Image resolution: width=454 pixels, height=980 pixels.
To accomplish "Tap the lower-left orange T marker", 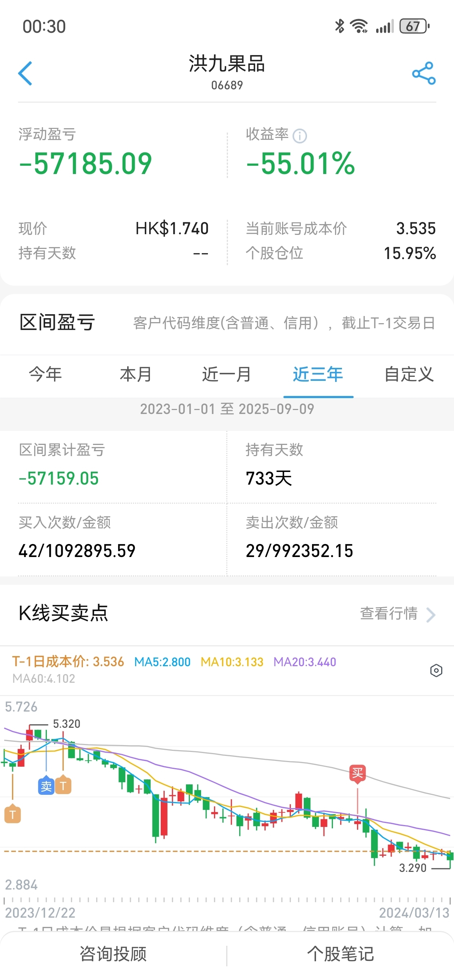I will 13,814.
